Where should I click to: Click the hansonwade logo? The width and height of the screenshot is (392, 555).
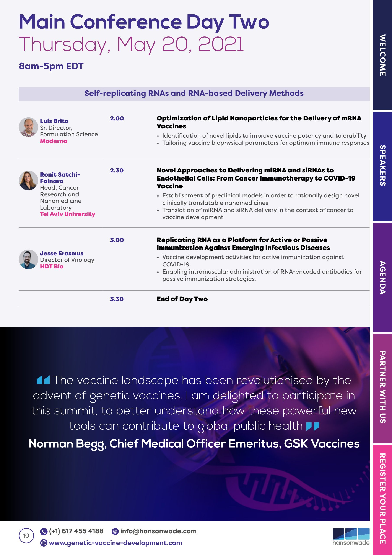point(351,537)
